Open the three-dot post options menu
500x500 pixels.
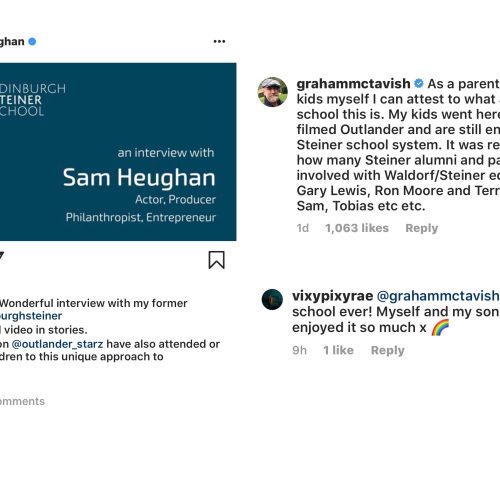click(x=219, y=41)
